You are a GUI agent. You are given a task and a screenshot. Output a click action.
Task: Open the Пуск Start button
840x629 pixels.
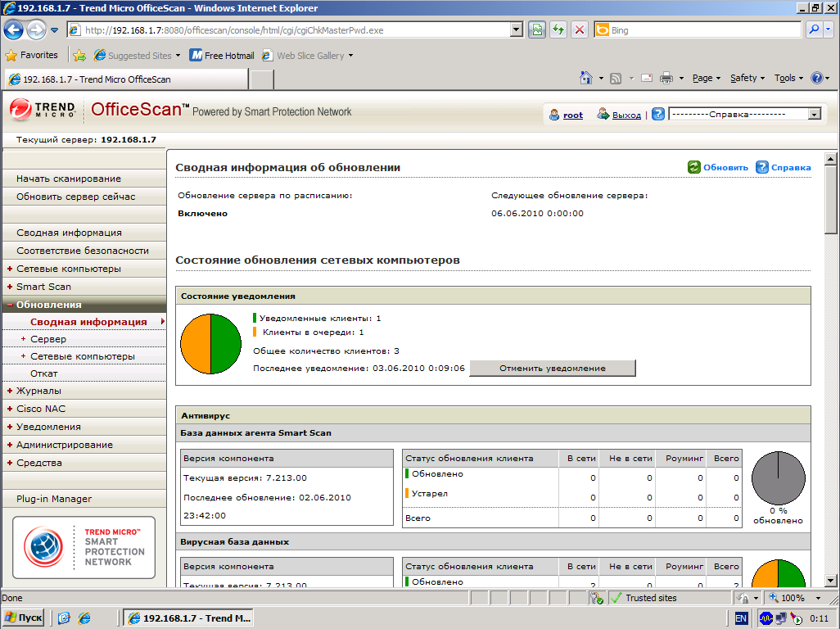(x=24, y=618)
